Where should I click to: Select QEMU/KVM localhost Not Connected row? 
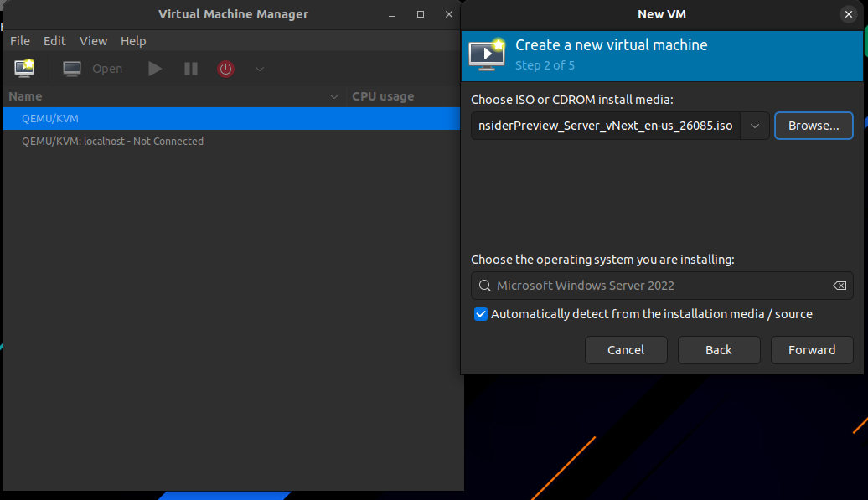click(x=231, y=141)
